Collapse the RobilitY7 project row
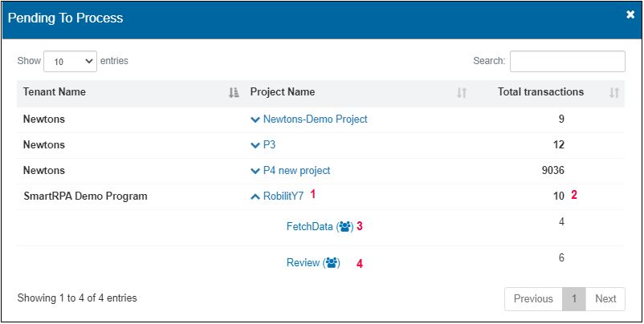This screenshot has width=644, height=324. (x=255, y=196)
